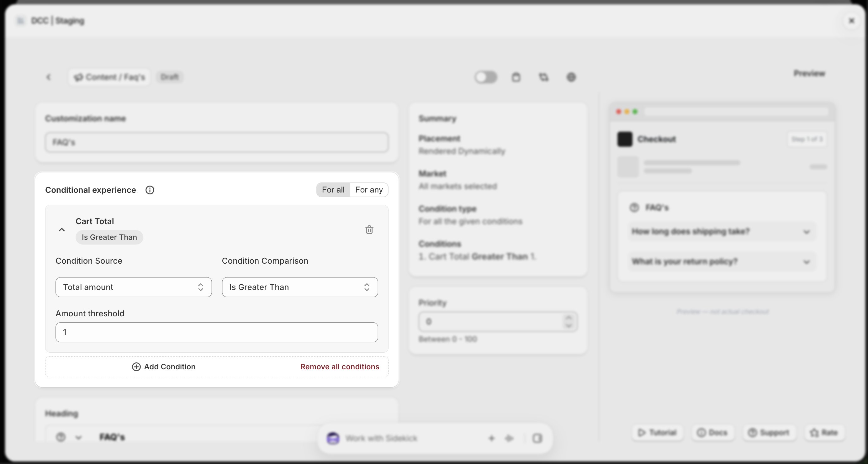Open the Is Greater Than comparison dropdown

point(299,287)
